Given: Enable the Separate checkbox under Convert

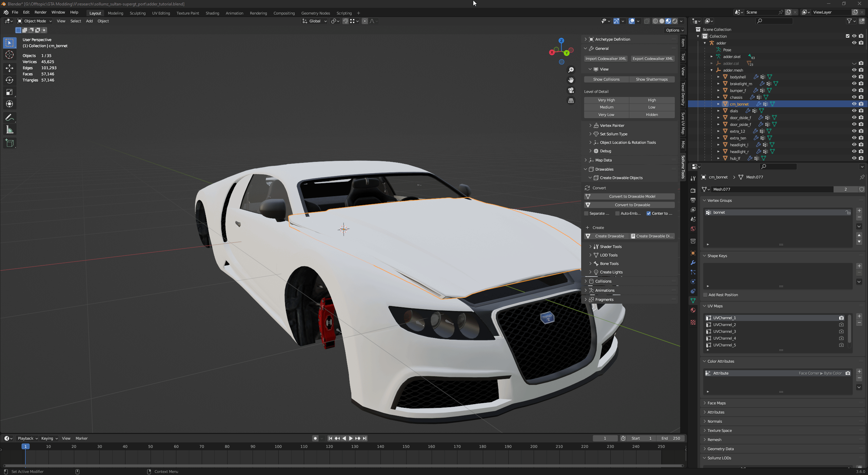Looking at the screenshot, I should pyautogui.click(x=586, y=213).
